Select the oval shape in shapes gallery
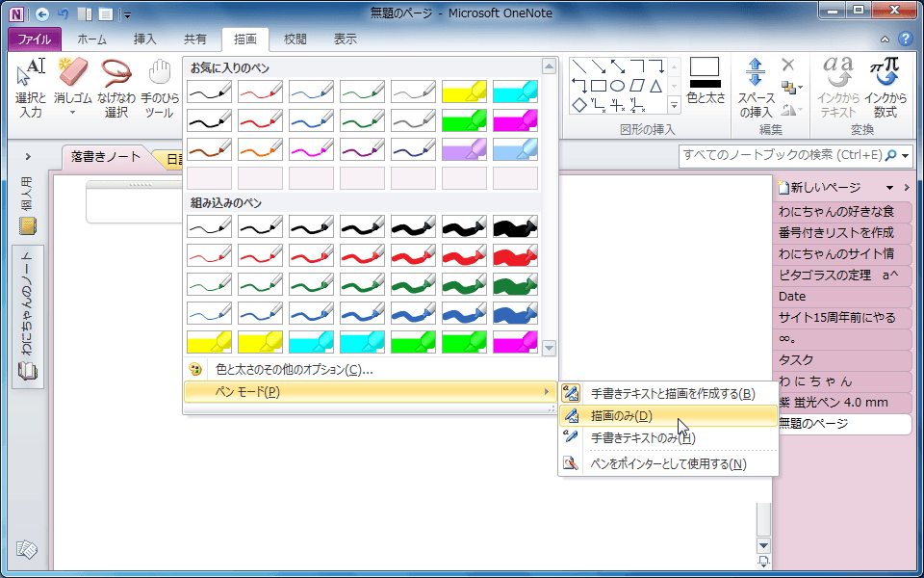The height and width of the screenshot is (578, 924). [617, 86]
